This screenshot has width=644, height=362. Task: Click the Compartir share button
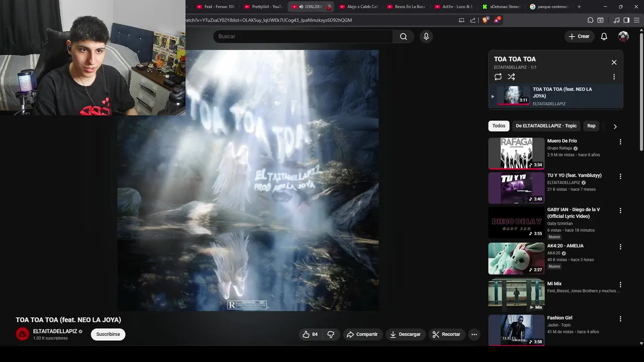pyautogui.click(x=362, y=334)
